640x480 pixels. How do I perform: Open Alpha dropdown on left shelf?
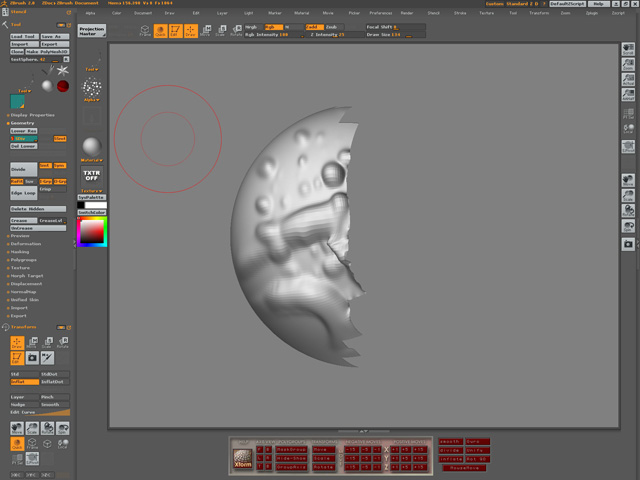pyautogui.click(x=92, y=100)
